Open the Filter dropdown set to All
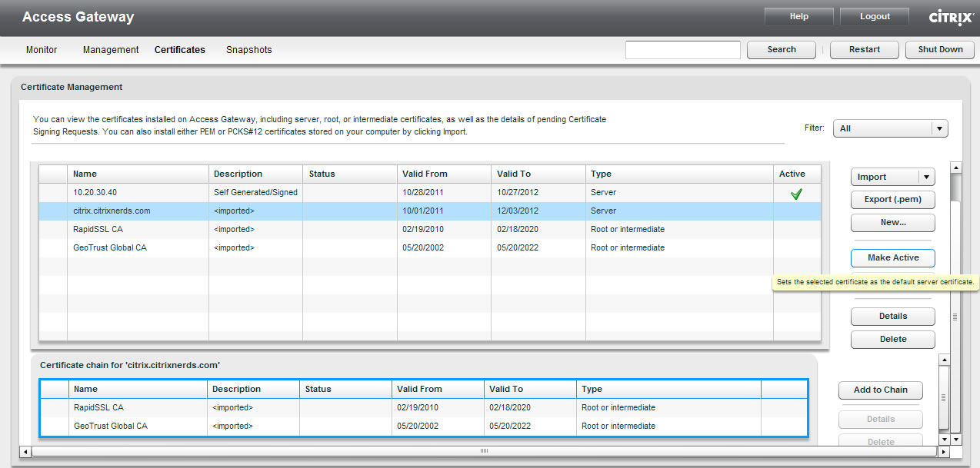Image resolution: width=980 pixels, height=468 pixels. click(x=891, y=128)
